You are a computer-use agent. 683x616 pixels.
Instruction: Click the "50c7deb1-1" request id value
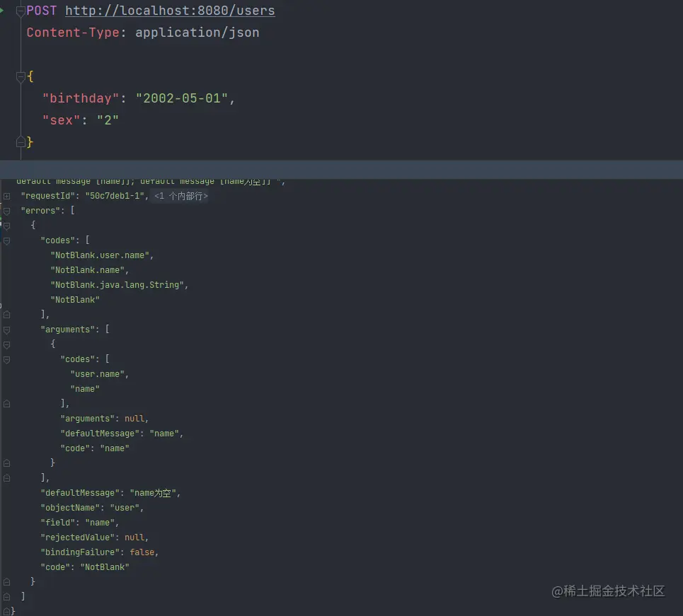(115, 196)
